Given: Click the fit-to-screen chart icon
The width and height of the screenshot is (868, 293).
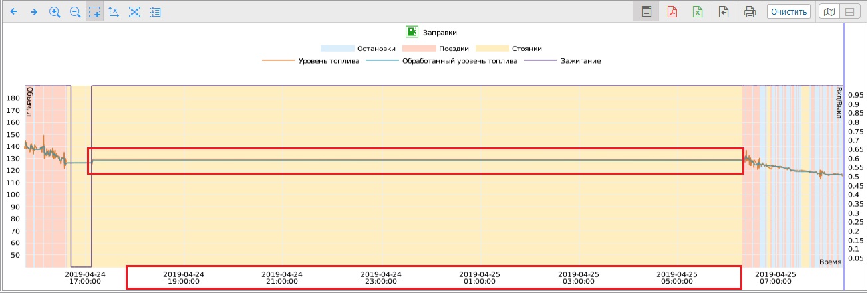Looking at the screenshot, I should tap(134, 12).
